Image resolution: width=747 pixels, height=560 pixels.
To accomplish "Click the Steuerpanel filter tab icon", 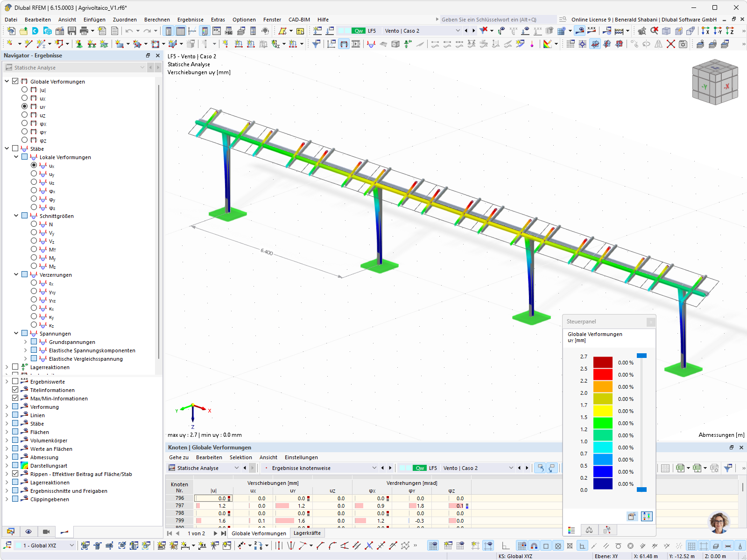I will [607, 530].
